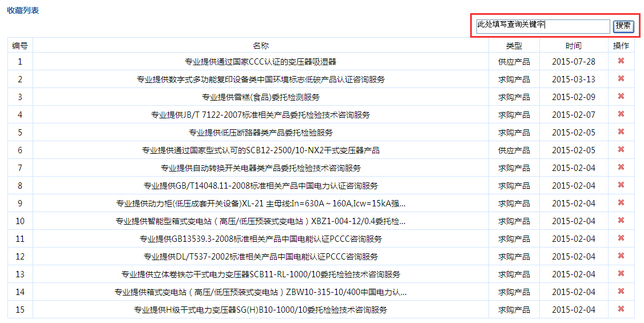
Task: Open the DL/T537-2002 PCCC consultation link
Action: pos(260,257)
